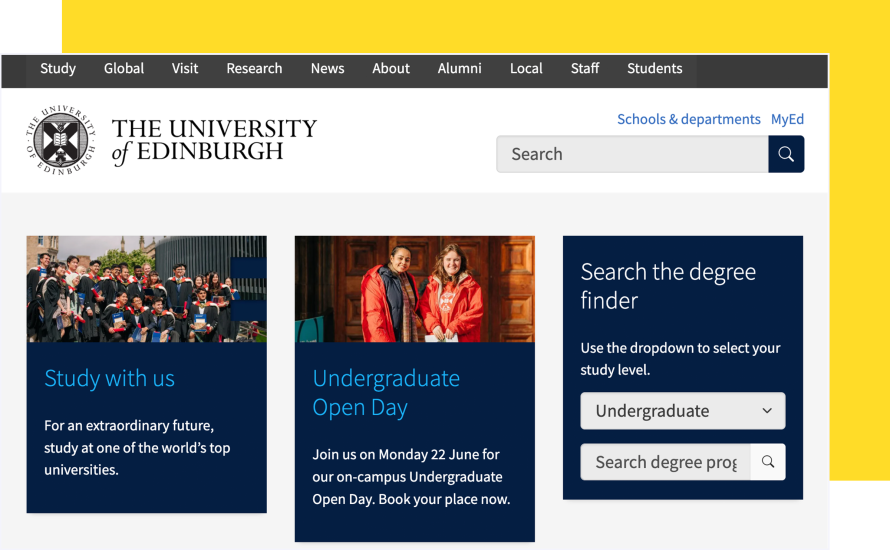Open the Research navigation item

[254, 69]
